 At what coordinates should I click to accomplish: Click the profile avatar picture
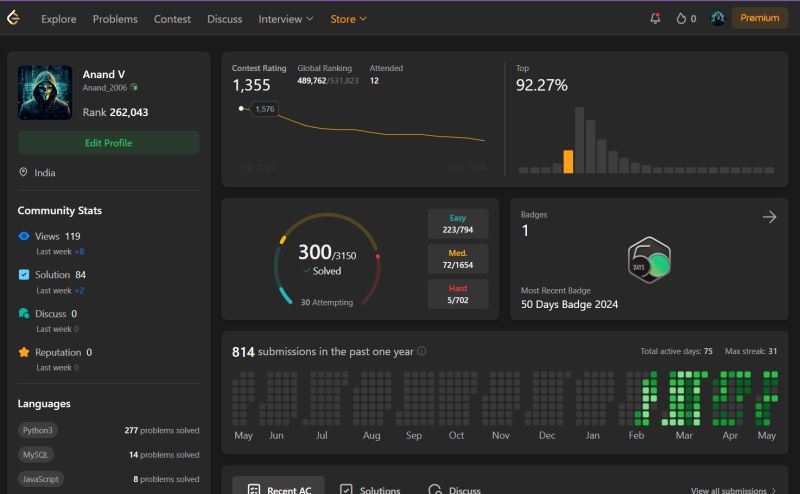click(45, 92)
